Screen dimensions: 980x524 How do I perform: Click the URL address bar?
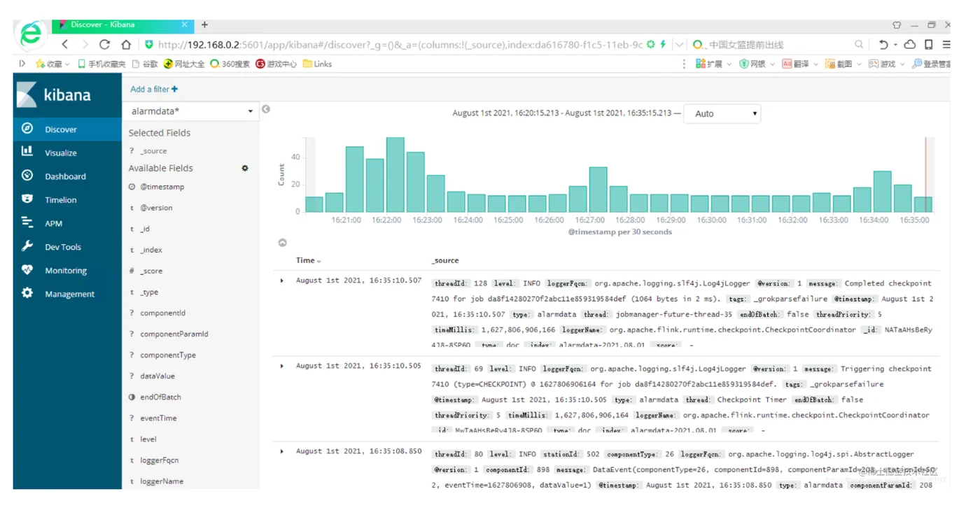399,44
